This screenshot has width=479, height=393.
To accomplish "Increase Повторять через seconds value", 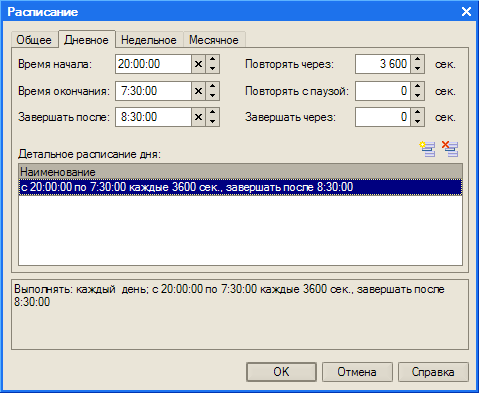I will [417, 60].
